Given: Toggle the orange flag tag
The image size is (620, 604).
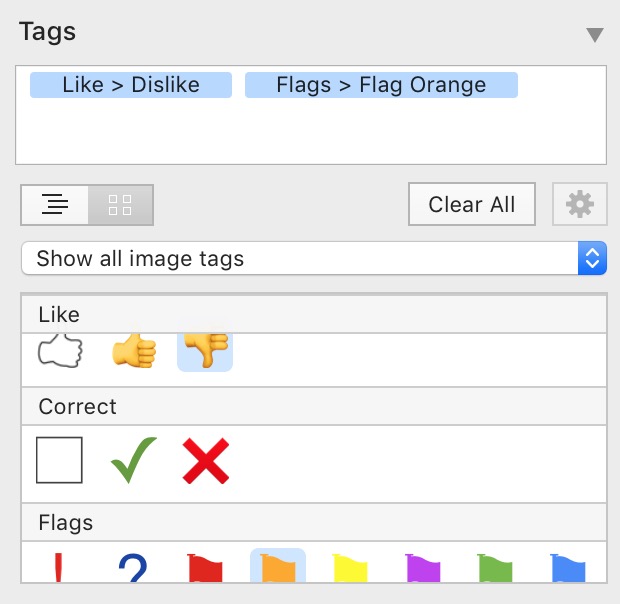Looking at the screenshot, I should [x=278, y=566].
